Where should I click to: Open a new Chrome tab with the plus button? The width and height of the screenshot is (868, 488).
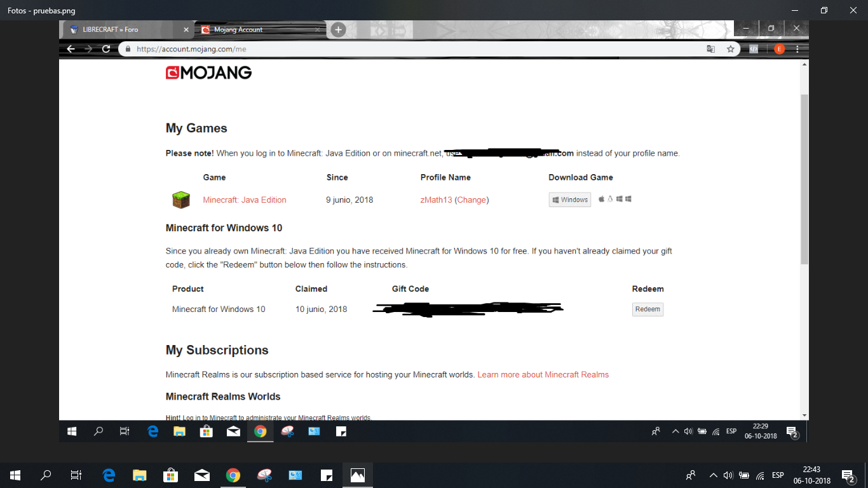[339, 29]
